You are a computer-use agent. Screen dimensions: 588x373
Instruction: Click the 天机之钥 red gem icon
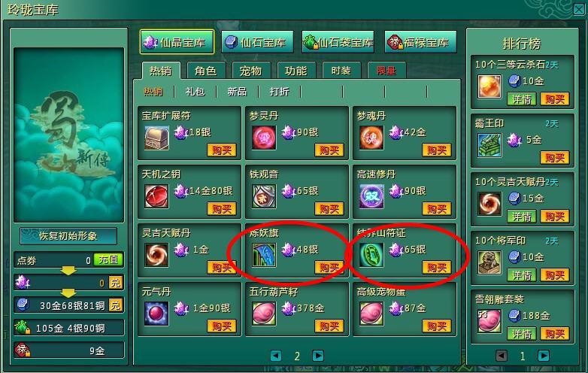(x=156, y=196)
